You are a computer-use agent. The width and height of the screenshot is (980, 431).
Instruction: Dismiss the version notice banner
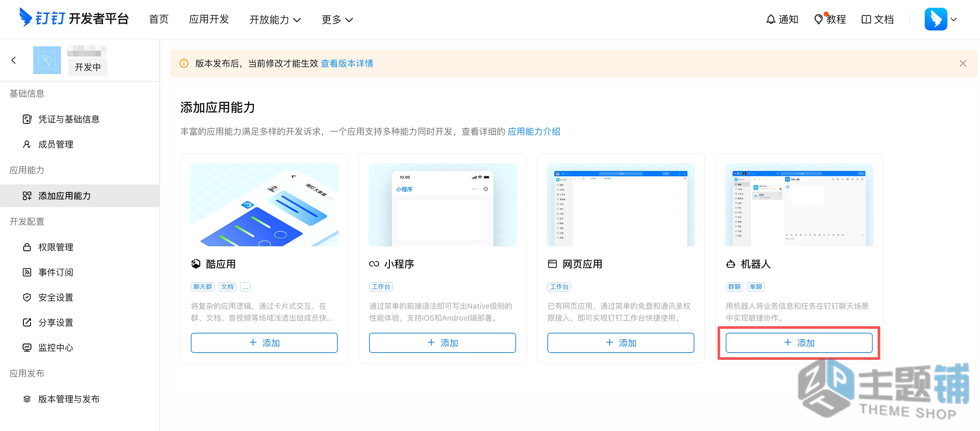[963, 63]
